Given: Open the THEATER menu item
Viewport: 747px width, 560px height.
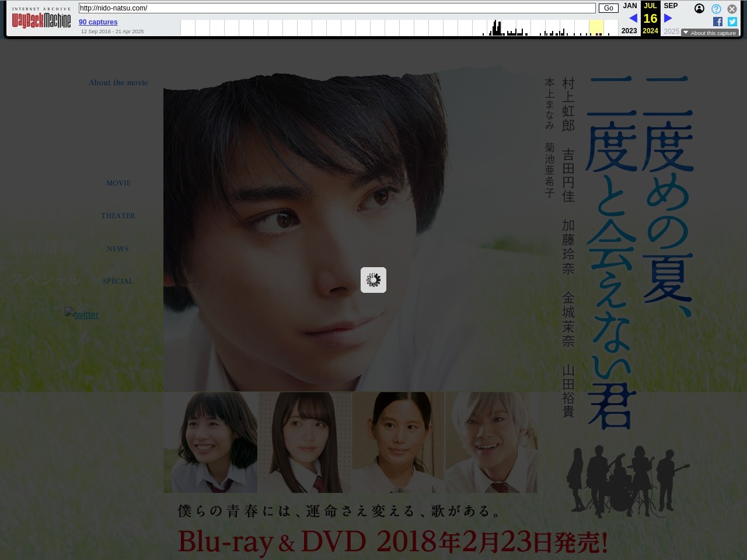Looking at the screenshot, I should click(118, 216).
